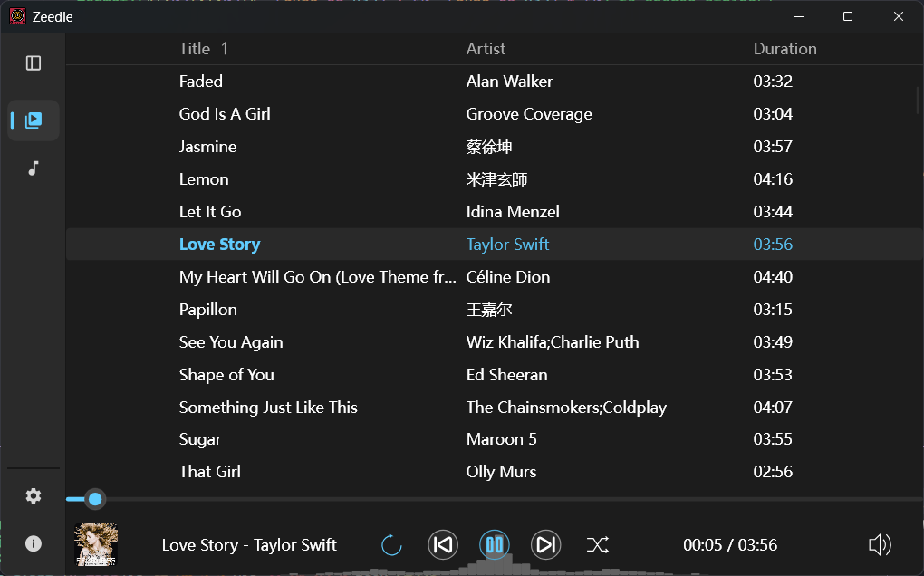
Task: Toggle the sidebar pane icon
Action: (x=34, y=63)
